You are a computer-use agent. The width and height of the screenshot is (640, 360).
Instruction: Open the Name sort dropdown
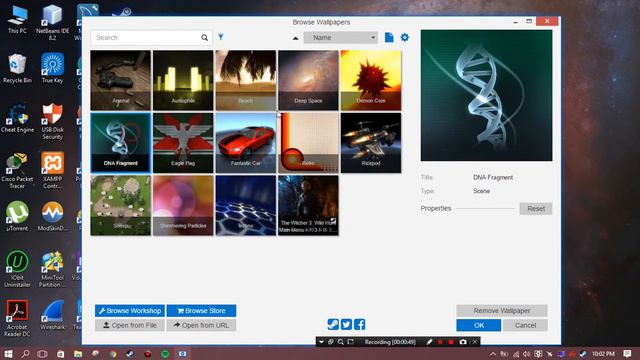(341, 38)
